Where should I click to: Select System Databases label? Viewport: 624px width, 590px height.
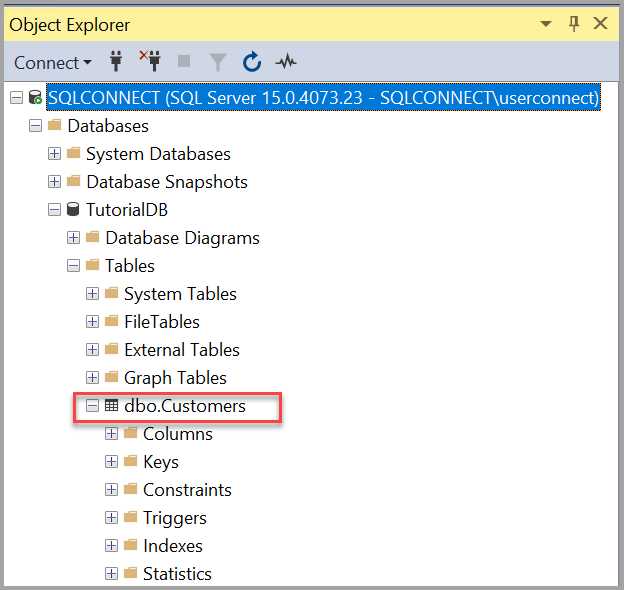coord(158,154)
